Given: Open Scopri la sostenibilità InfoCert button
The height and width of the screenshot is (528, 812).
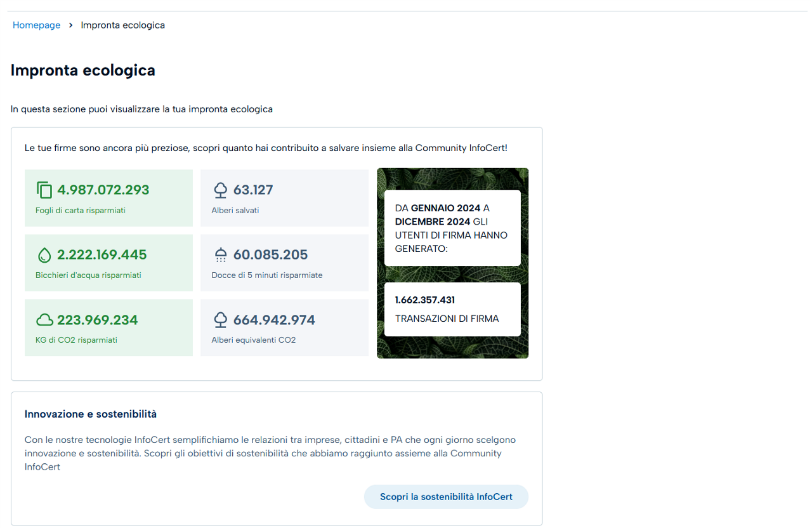Looking at the screenshot, I should 446,497.
